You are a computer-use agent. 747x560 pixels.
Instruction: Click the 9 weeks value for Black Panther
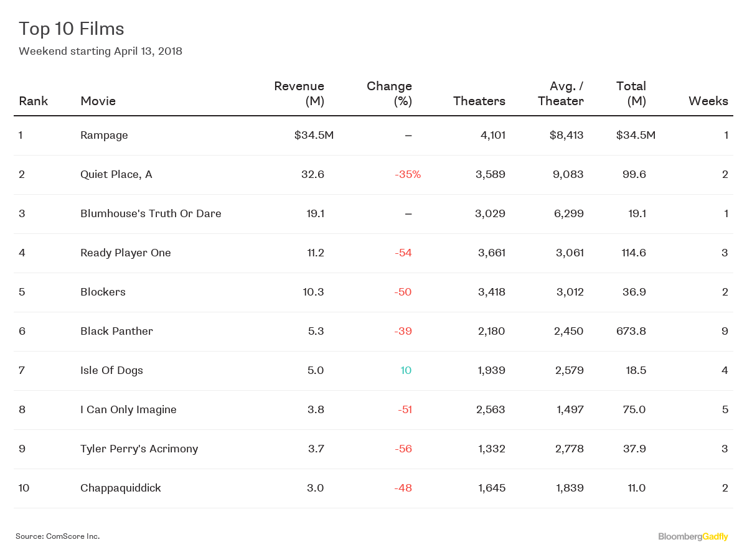coord(725,331)
